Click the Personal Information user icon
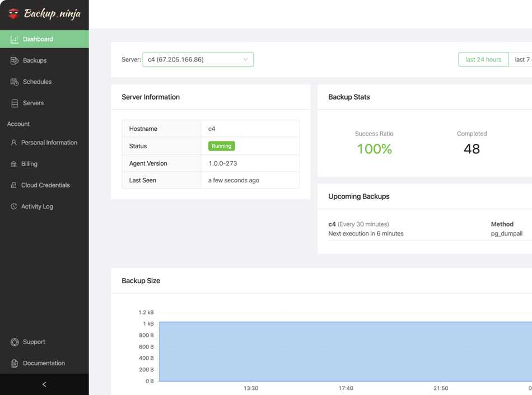Screen dimensions: 532x395 pos(14,143)
